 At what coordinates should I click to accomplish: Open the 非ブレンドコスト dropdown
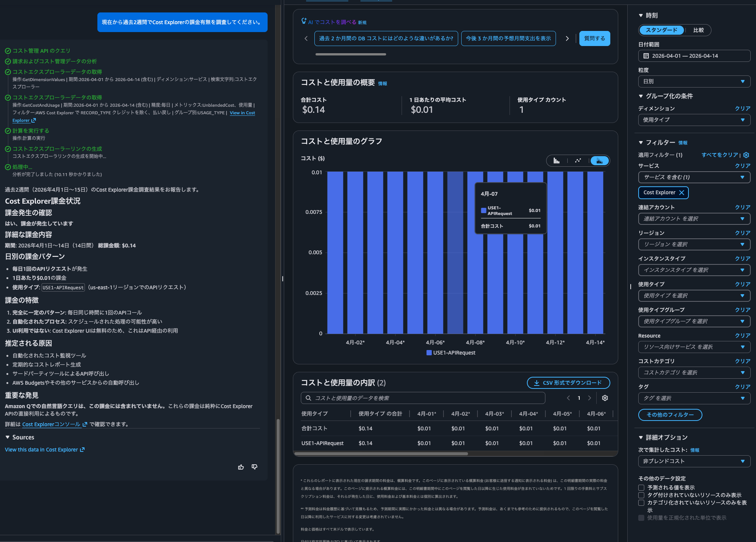[x=694, y=461]
